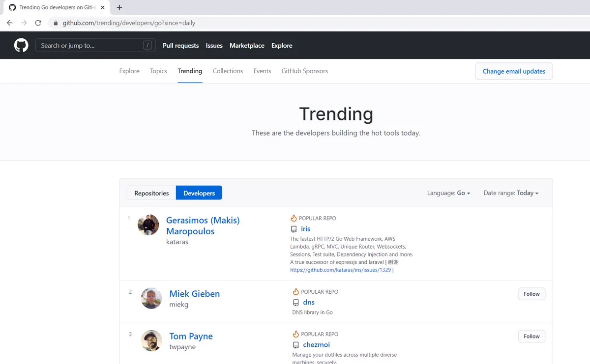Click flame icon beside Gerasimos's popular repo

pyautogui.click(x=294, y=218)
